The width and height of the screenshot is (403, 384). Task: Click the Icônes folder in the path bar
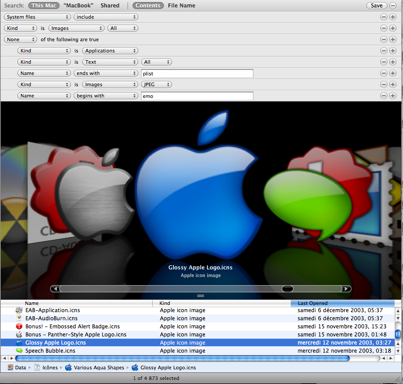tap(46, 367)
